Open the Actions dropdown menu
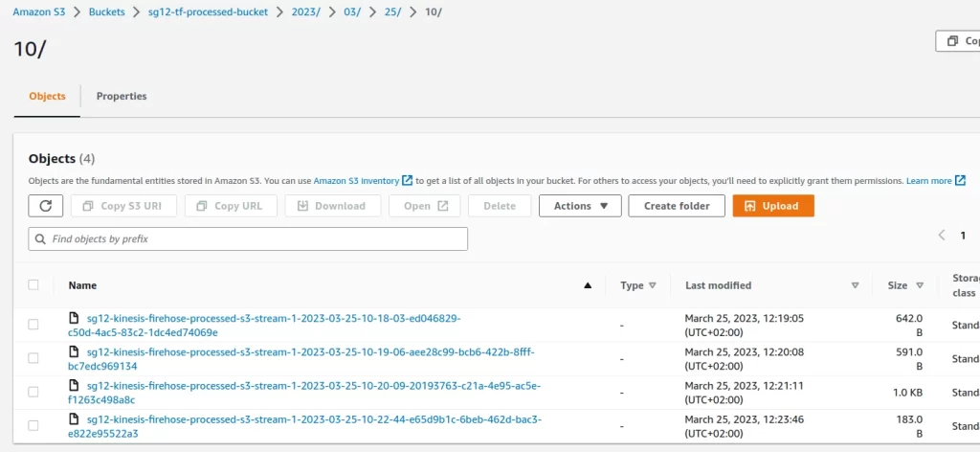This screenshot has height=452, width=980. coord(580,206)
